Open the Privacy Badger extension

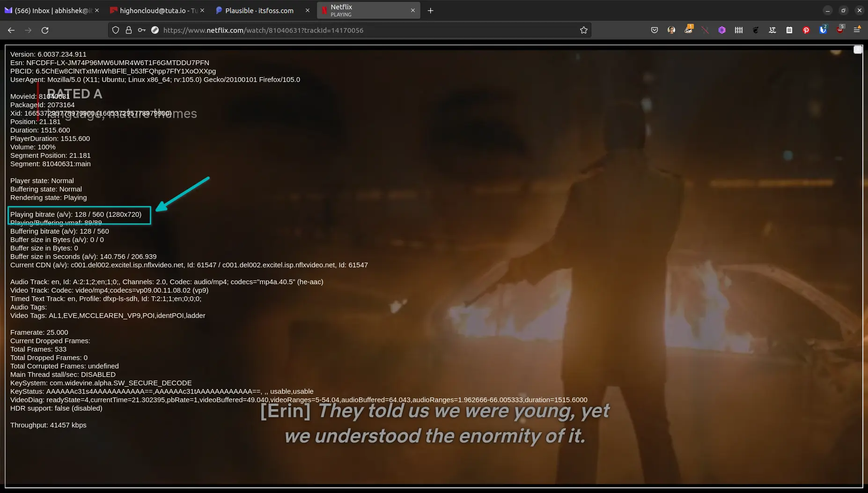click(688, 29)
